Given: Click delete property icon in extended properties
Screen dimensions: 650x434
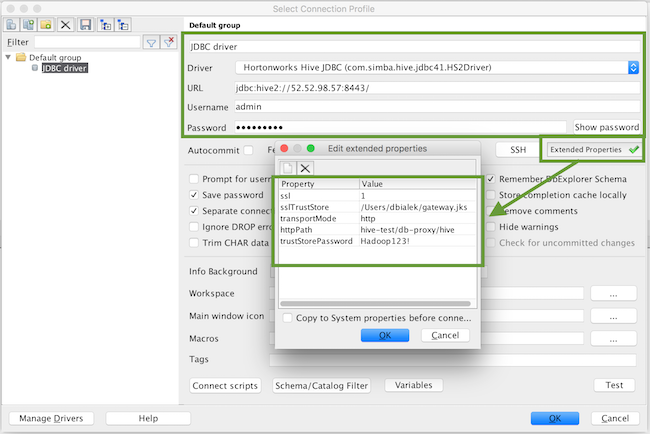Looking at the screenshot, I should (305, 168).
